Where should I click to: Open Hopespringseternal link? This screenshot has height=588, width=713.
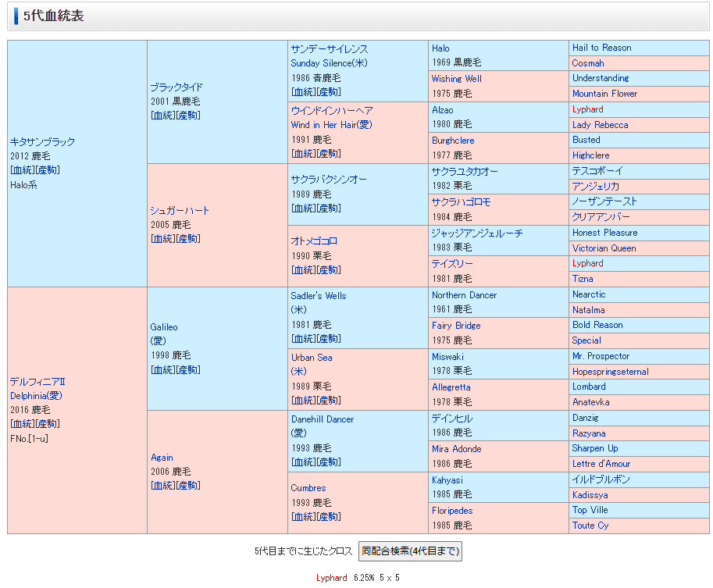coord(611,372)
